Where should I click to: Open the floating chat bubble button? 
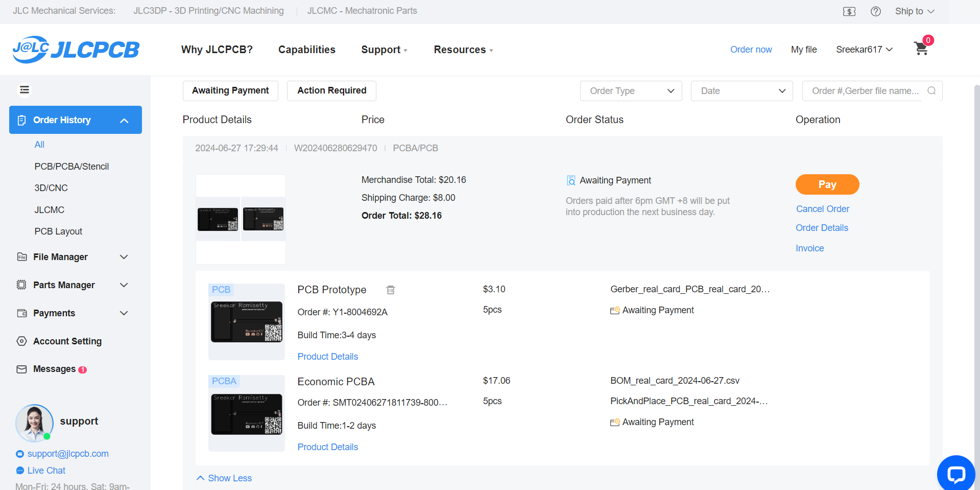click(956, 474)
